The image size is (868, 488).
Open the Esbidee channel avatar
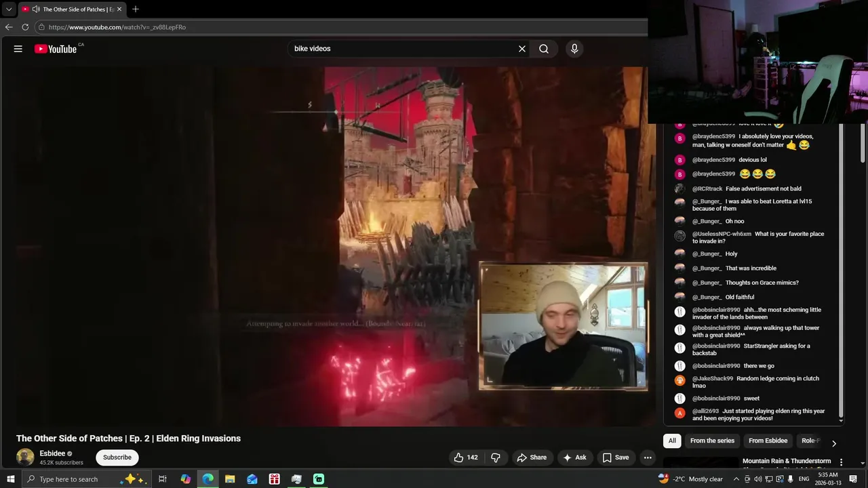[x=25, y=457]
